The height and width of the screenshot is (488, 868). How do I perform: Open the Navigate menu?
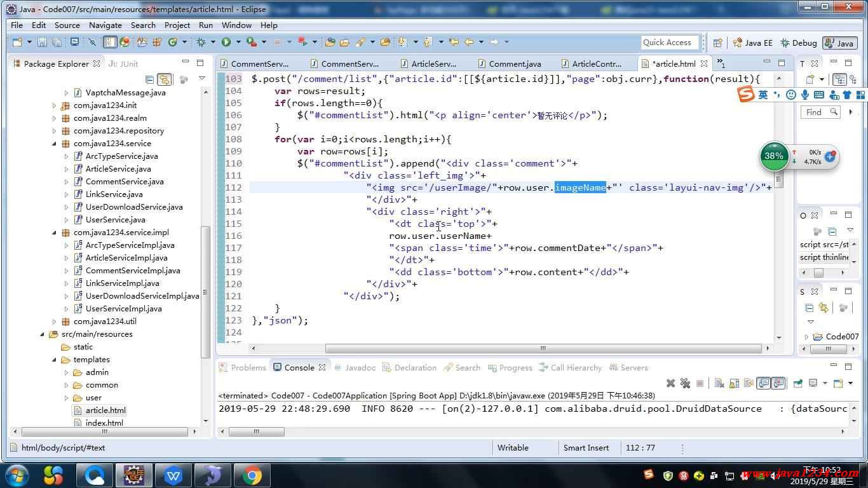105,25
